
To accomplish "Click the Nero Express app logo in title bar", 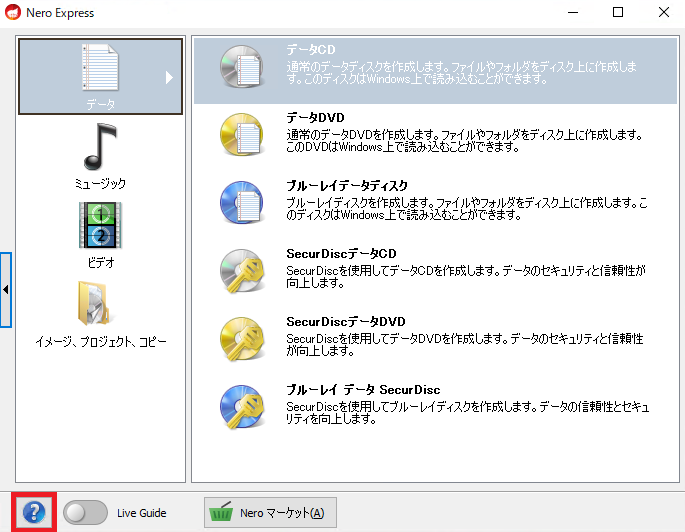I will [x=13, y=12].
